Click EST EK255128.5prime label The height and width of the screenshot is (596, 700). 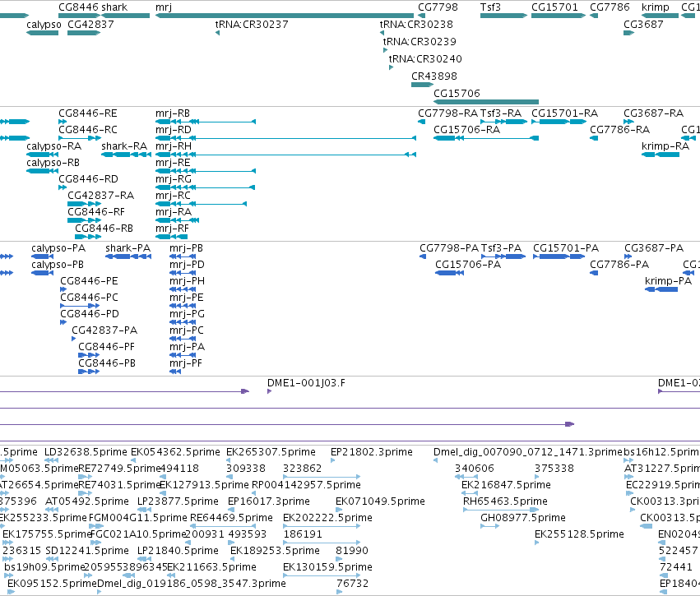coord(579,534)
